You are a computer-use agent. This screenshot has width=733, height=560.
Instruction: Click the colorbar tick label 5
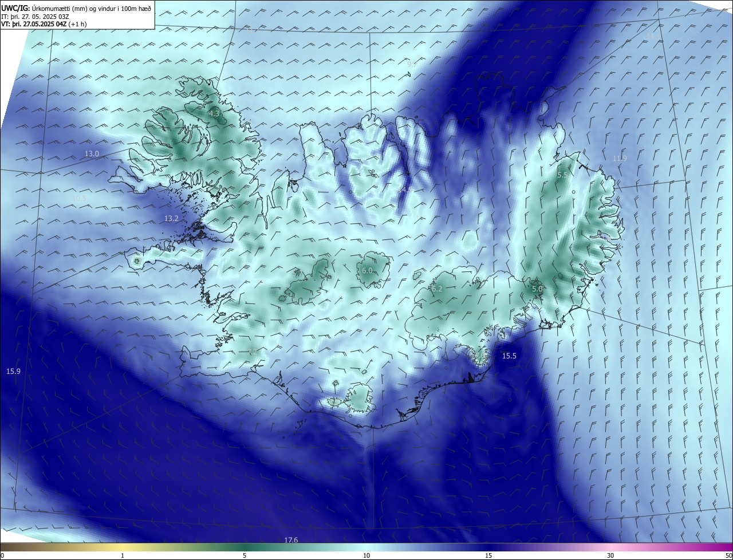pos(245,555)
